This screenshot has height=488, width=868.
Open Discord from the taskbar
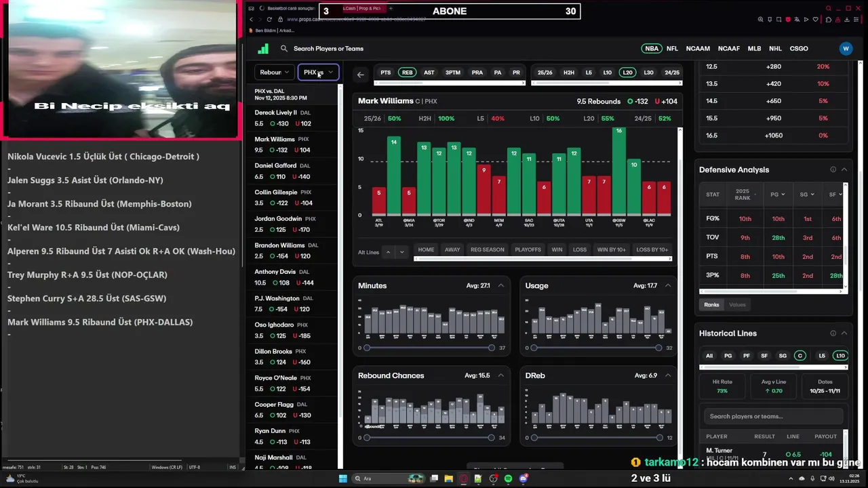pyautogui.click(x=523, y=479)
